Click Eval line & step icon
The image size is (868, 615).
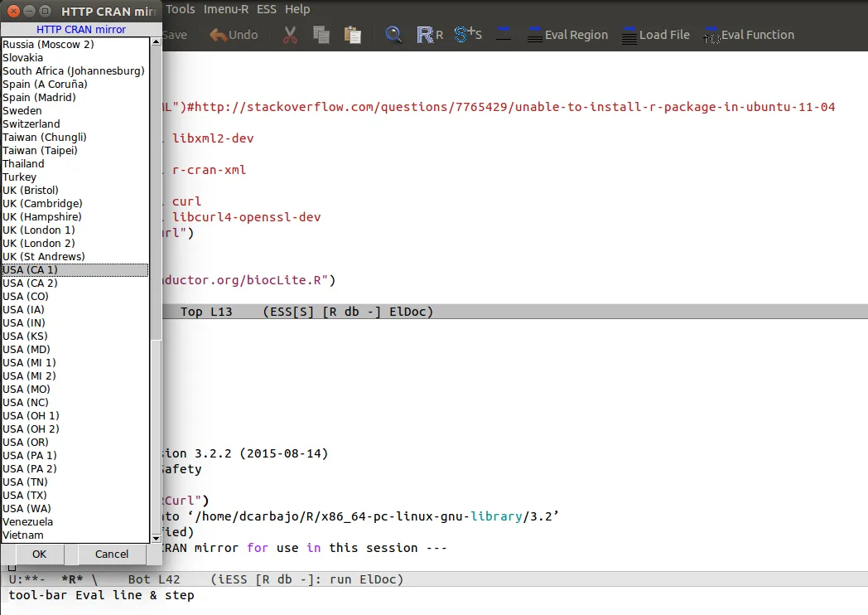(504, 35)
